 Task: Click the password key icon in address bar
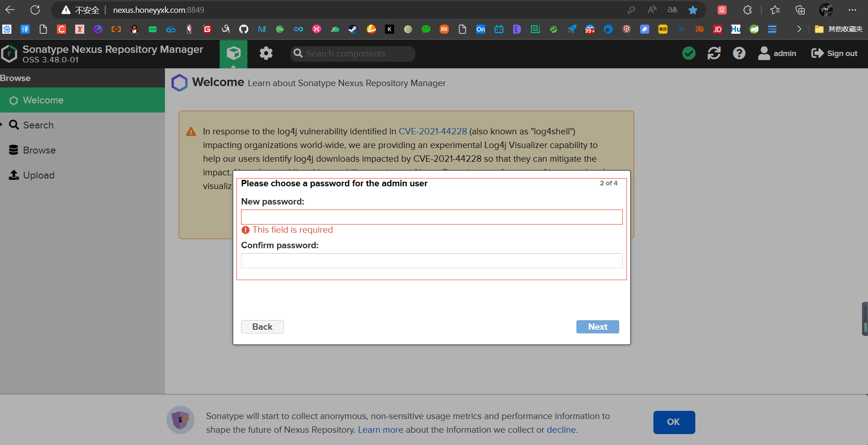[632, 10]
